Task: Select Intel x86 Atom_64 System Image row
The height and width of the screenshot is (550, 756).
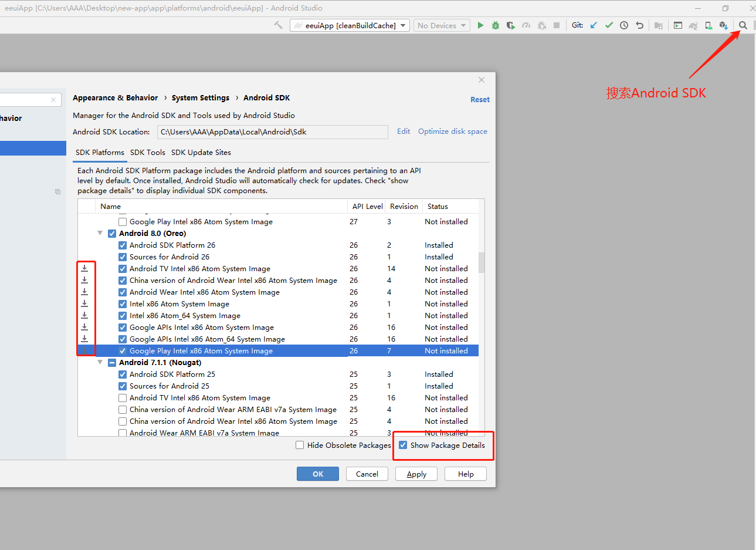Action: click(x=278, y=315)
